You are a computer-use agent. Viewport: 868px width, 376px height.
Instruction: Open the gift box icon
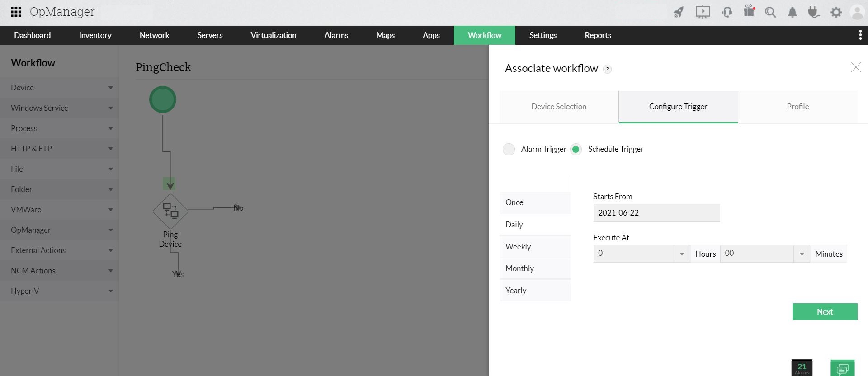[x=749, y=11]
